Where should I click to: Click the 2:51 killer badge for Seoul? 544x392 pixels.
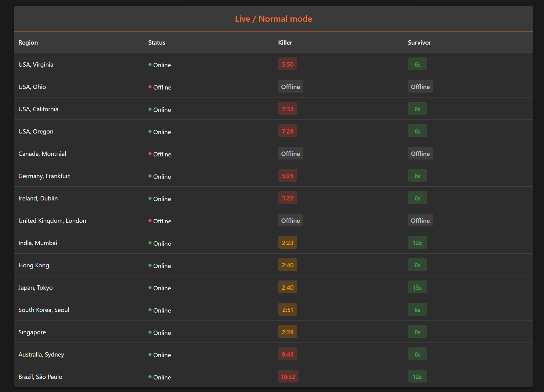(287, 310)
